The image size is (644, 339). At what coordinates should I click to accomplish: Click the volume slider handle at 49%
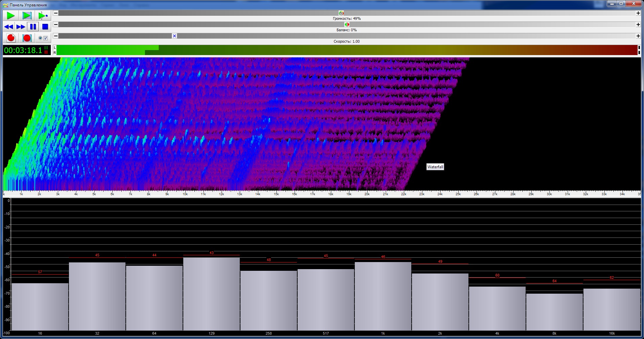click(x=341, y=13)
